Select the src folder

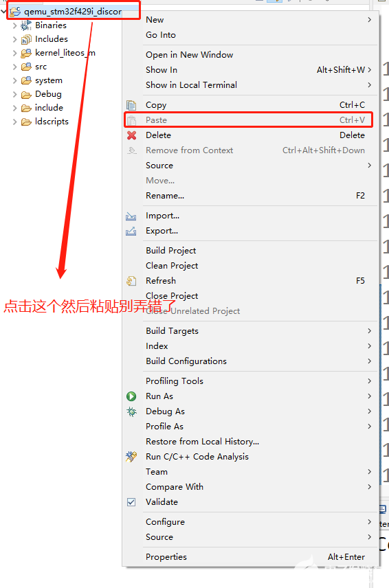coord(41,67)
